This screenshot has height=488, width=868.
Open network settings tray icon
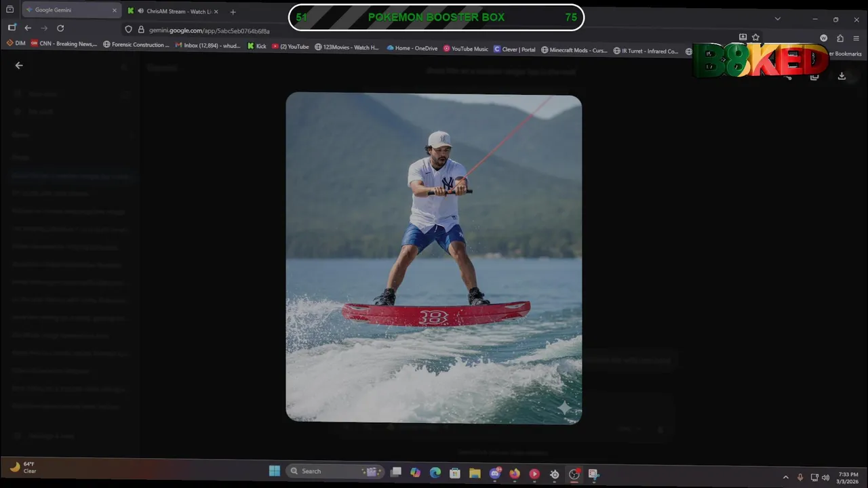814,477
